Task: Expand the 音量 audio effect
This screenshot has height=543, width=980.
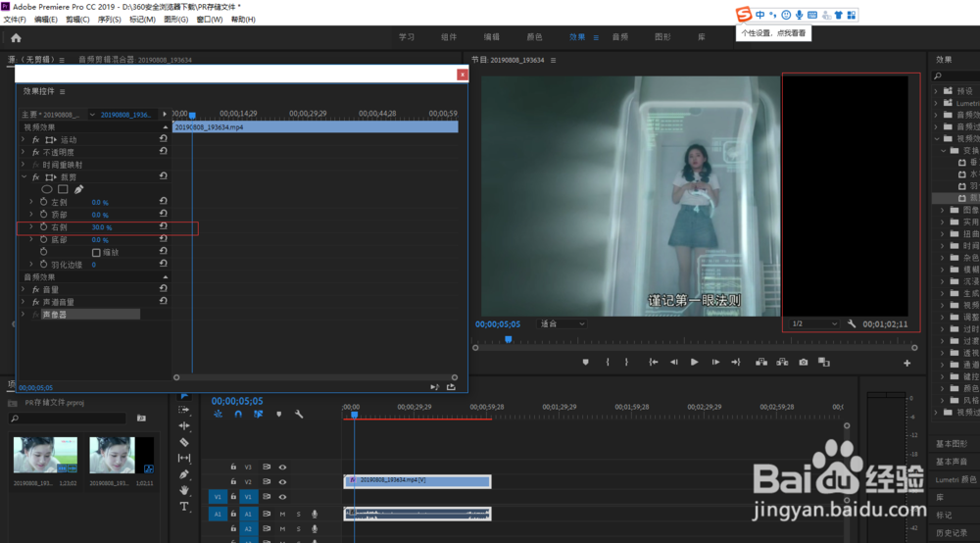Action: coord(24,289)
